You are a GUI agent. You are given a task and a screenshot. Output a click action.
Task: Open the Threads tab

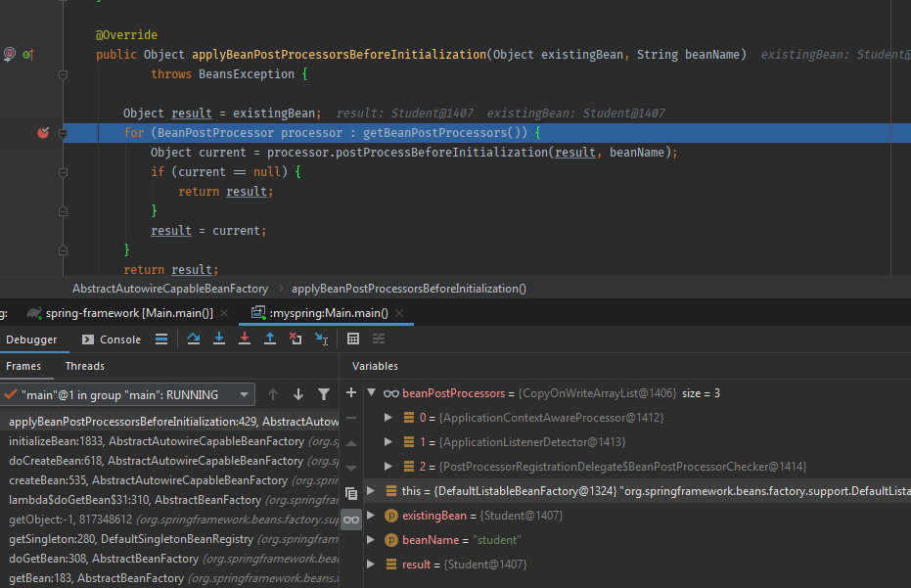click(85, 366)
